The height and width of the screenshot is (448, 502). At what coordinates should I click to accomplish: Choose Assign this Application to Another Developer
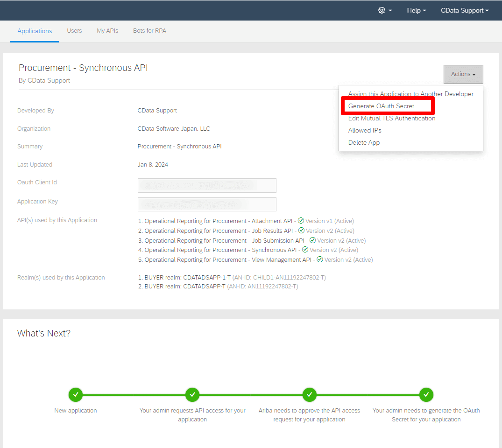pos(411,94)
